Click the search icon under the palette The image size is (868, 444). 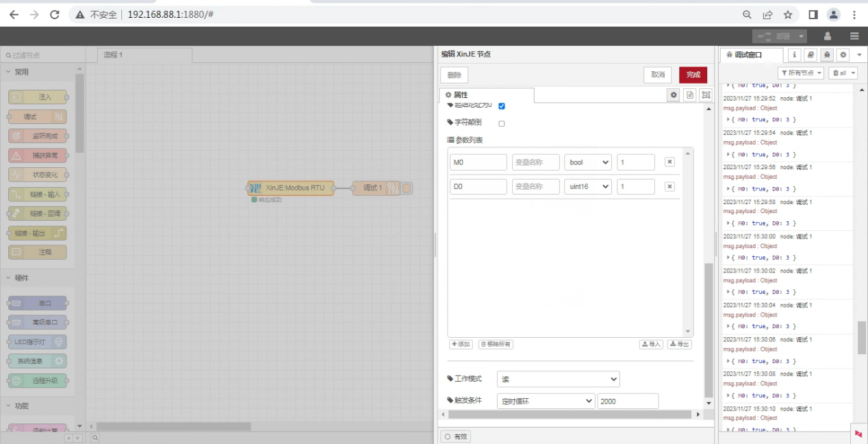click(x=95, y=437)
